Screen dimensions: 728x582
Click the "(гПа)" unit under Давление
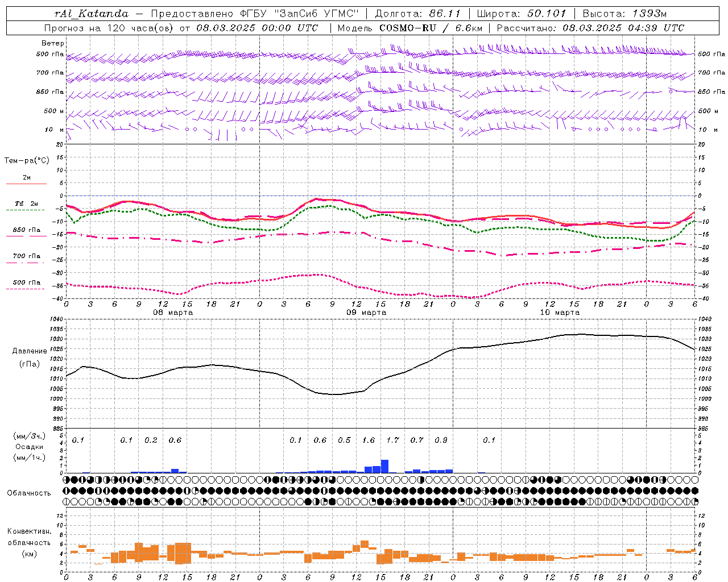(x=30, y=364)
